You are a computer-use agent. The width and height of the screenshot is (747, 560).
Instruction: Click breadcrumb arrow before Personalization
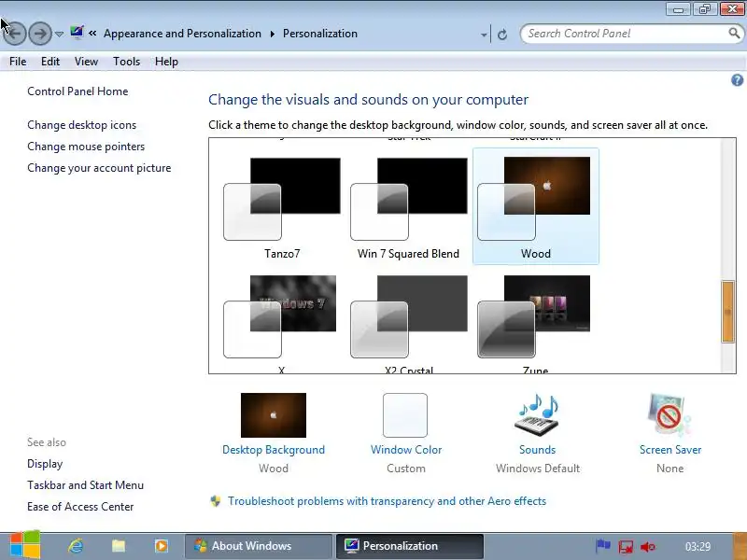coord(272,34)
